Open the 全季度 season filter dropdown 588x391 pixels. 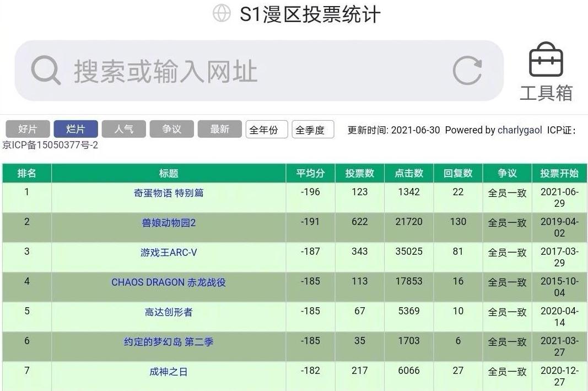(313, 129)
